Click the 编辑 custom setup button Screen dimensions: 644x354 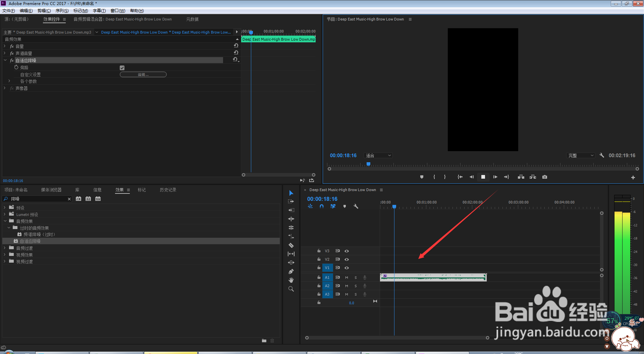[x=143, y=75]
